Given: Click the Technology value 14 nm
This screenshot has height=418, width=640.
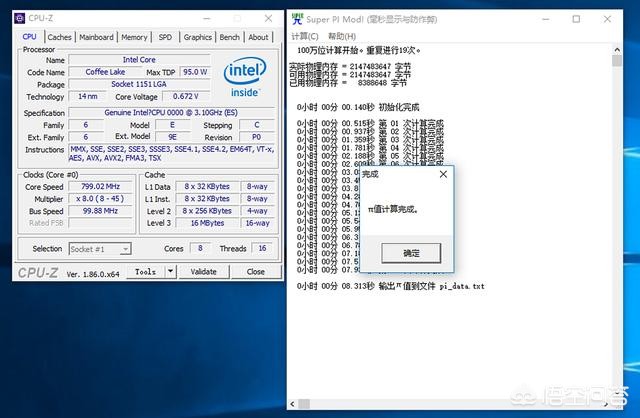Looking at the screenshot, I should pos(87,96).
